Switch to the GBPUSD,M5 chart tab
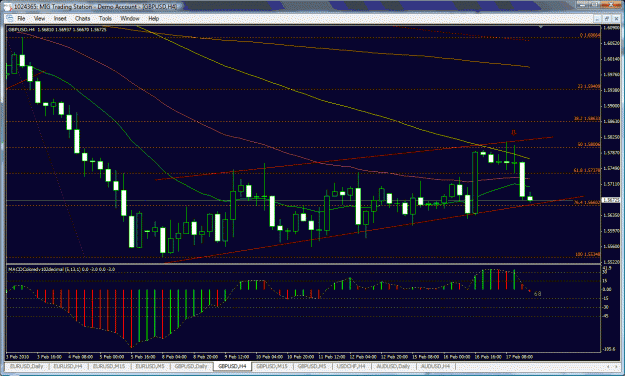 coord(312,366)
